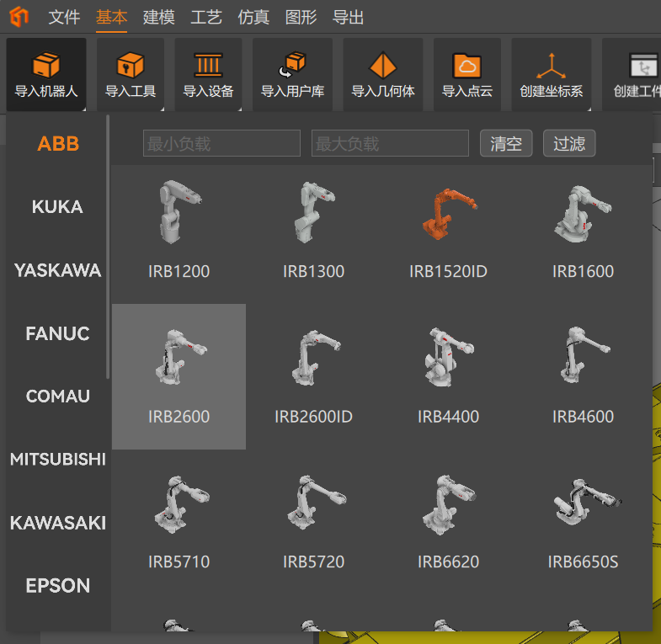Image resolution: width=661 pixels, height=644 pixels.
Task: Select the FANUC robot brand
Action: point(58,333)
